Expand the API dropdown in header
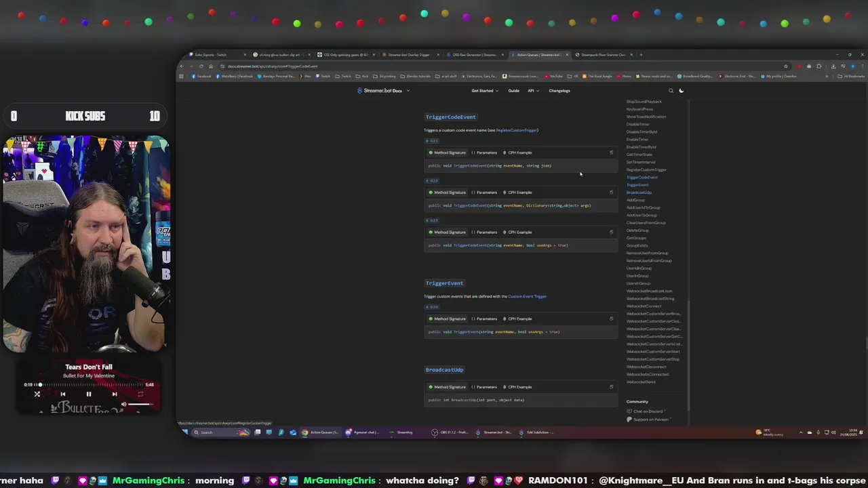 pos(533,91)
